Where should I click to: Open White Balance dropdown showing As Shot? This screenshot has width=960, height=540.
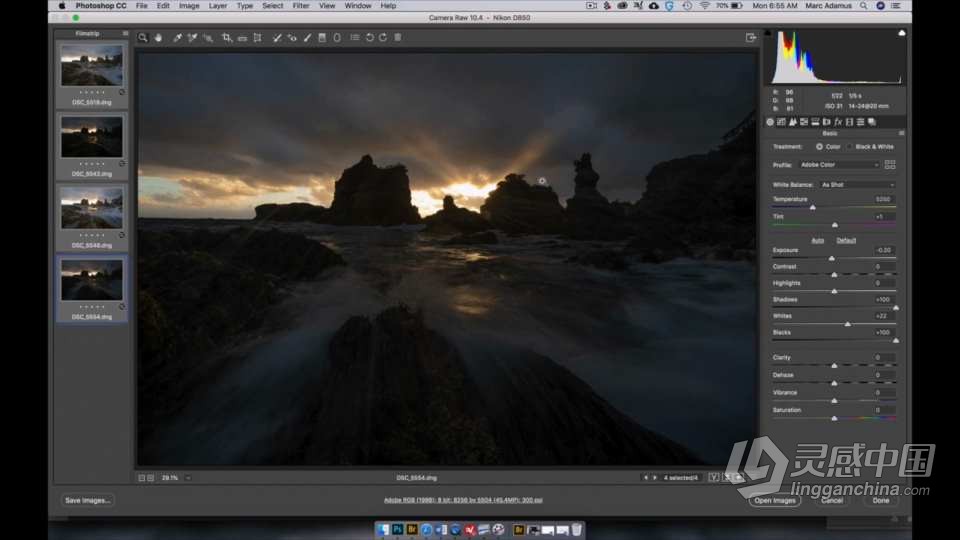(857, 184)
